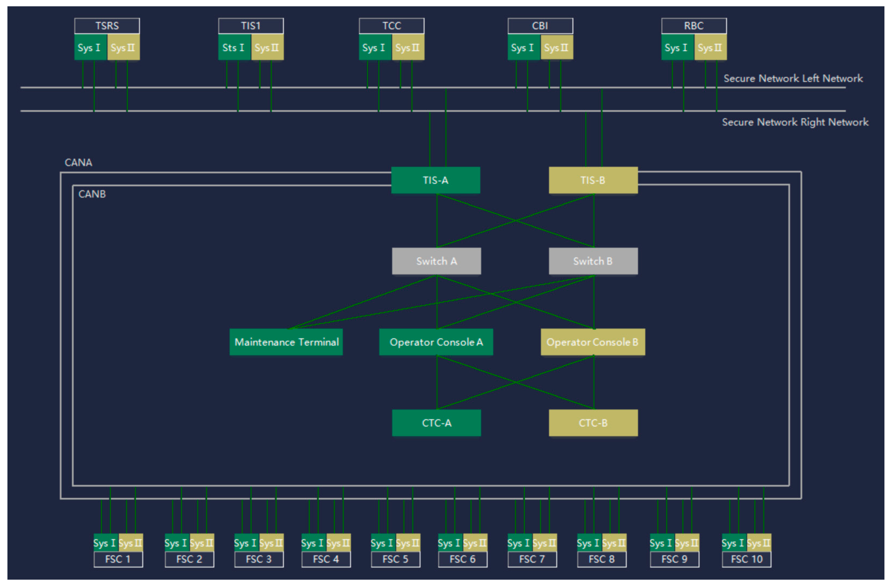Select the Switch A box

(436, 261)
